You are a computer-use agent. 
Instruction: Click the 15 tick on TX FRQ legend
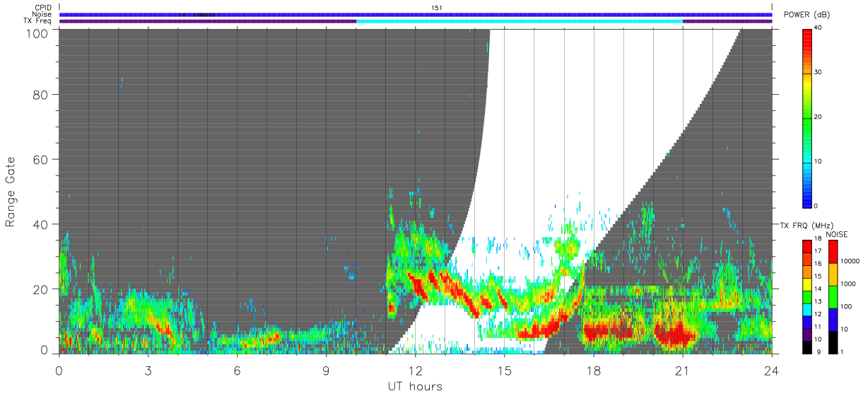point(818,277)
